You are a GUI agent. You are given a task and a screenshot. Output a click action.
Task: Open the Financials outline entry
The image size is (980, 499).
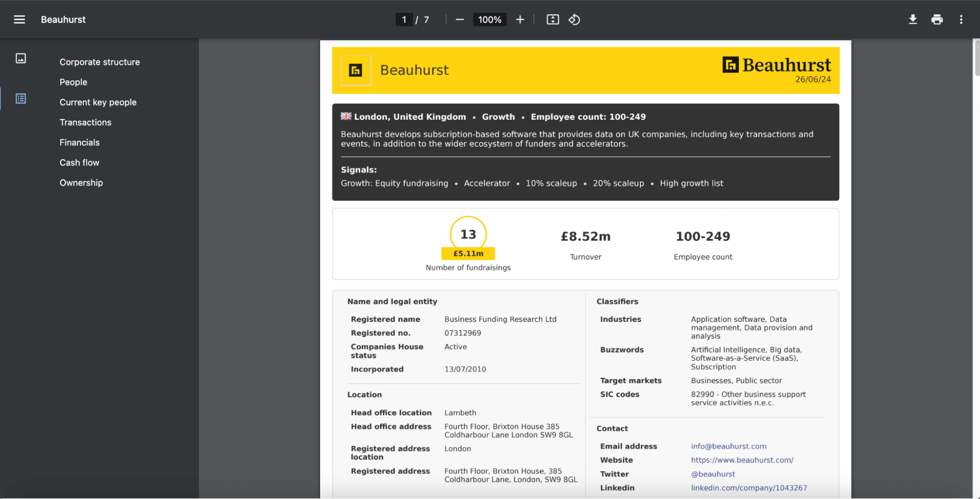point(79,142)
